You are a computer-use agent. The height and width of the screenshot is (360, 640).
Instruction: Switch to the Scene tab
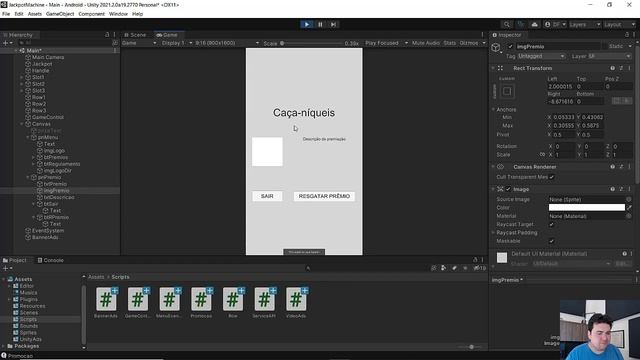point(135,35)
